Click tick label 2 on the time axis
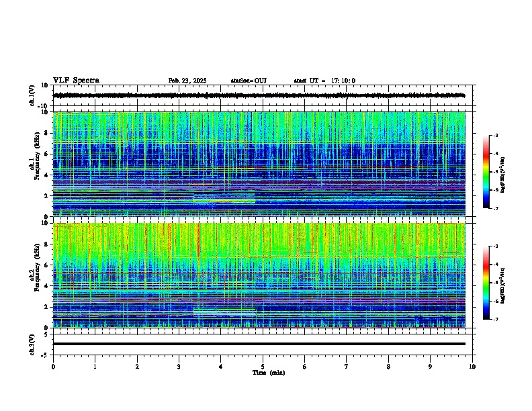This screenshot has width=532, height=411. (137, 367)
